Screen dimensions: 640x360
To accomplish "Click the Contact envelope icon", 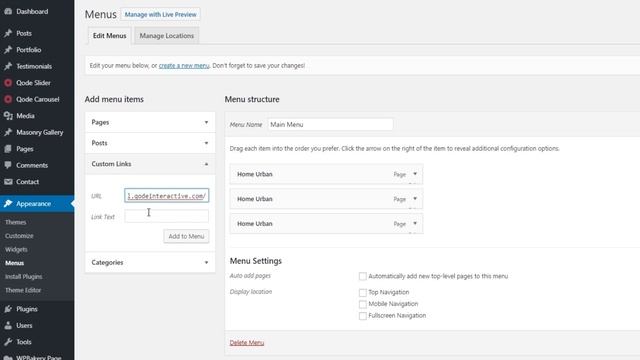I will 8,182.
